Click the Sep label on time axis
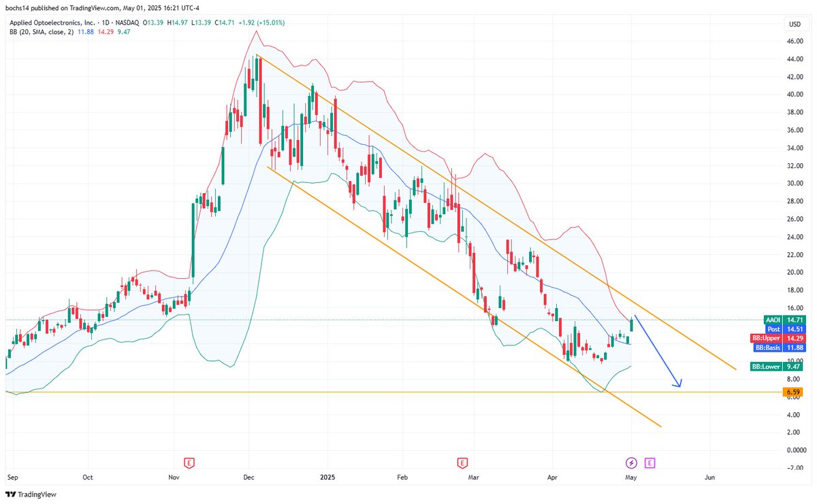817x504 pixels. 14,477
